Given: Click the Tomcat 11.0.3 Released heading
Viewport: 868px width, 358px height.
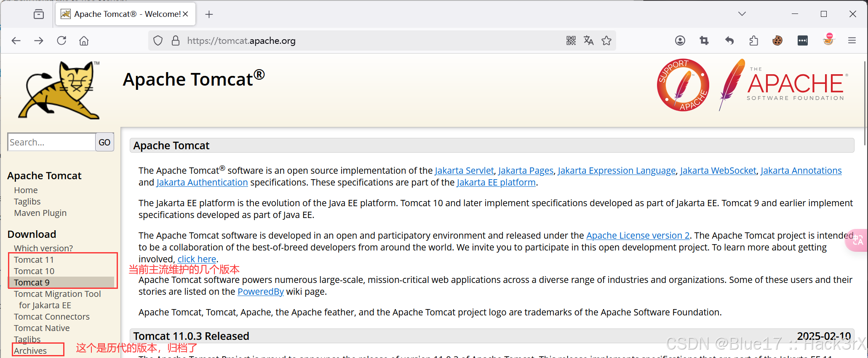Looking at the screenshot, I should pos(191,336).
